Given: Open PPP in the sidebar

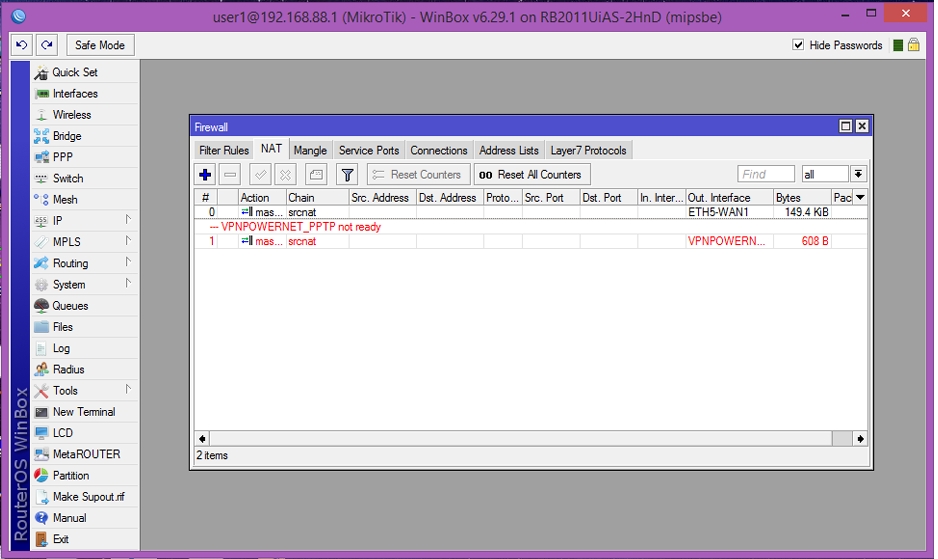Looking at the screenshot, I should click(62, 157).
